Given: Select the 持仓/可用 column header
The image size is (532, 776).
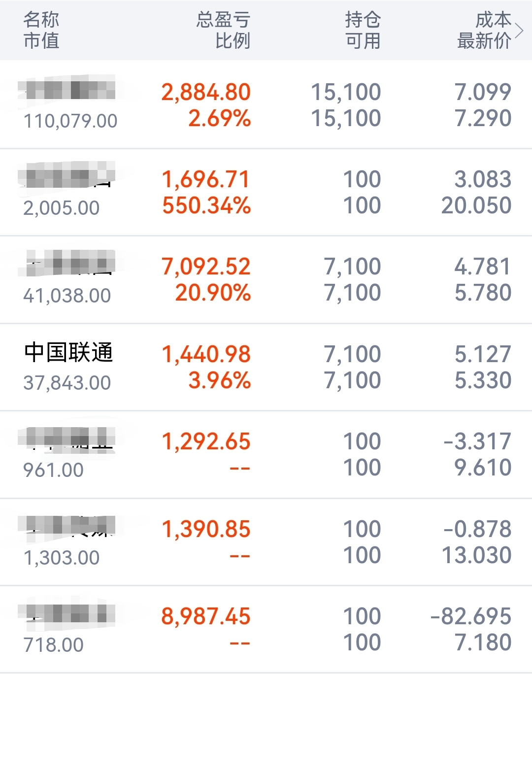Looking at the screenshot, I should (x=363, y=30).
